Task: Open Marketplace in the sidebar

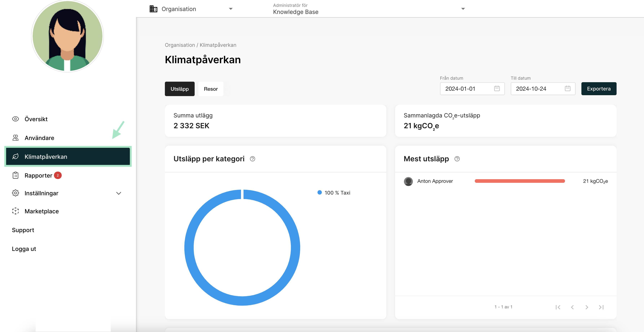Action: [x=68, y=211]
